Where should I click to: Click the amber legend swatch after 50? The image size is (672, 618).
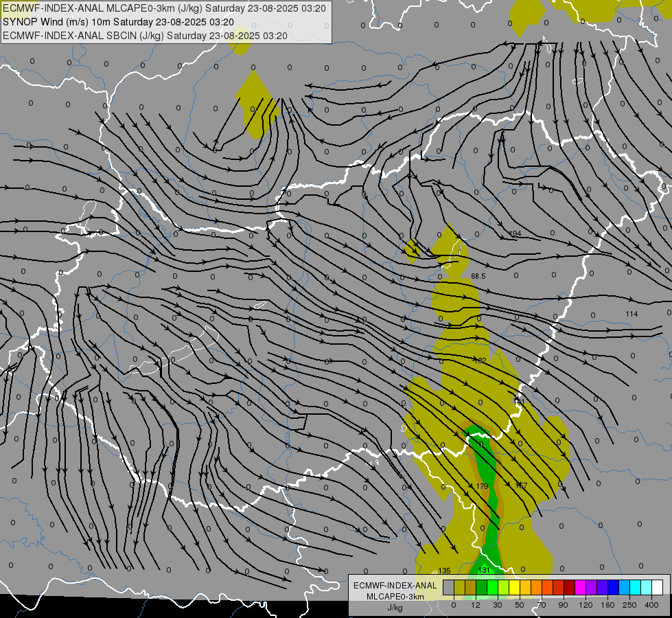[525, 587]
